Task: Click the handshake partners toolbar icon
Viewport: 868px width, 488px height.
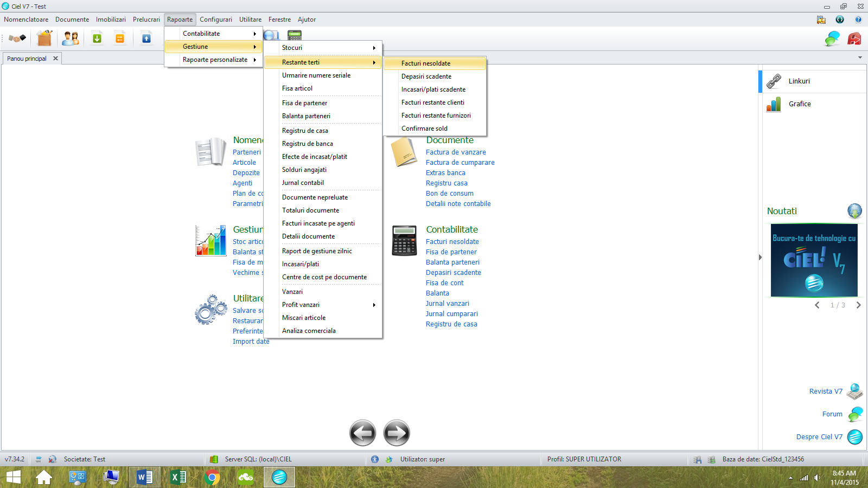Action: tap(17, 38)
